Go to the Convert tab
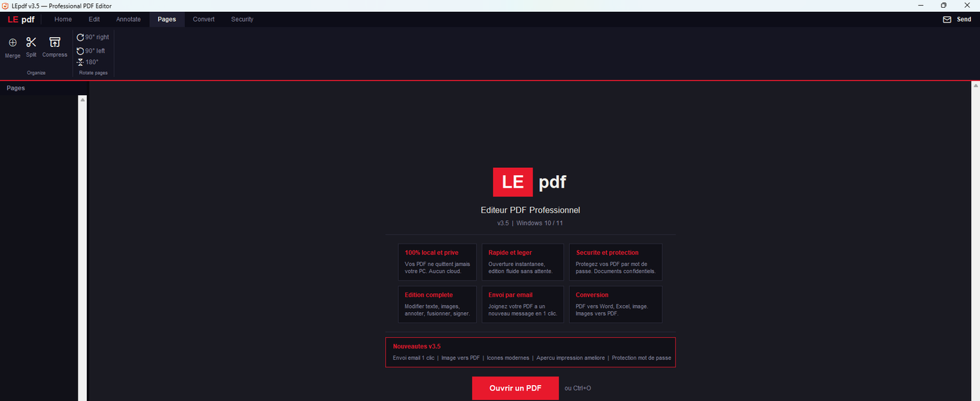The width and height of the screenshot is (980, 401). click(204, 20)
